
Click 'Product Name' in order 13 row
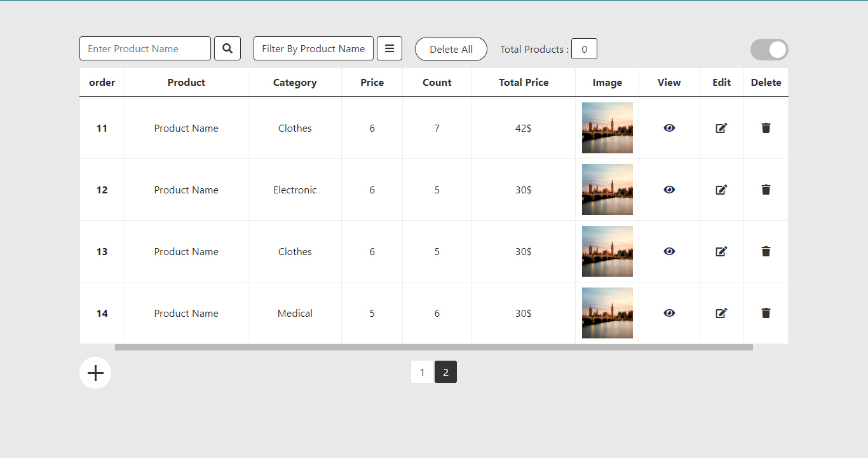pos(186,251)
